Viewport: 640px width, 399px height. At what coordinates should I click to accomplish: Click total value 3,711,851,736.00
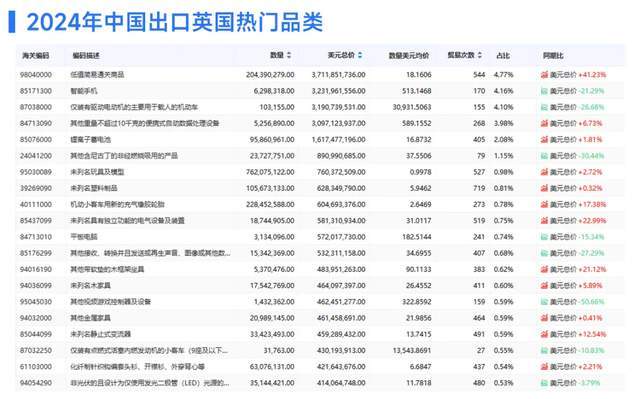pos(338,75)
